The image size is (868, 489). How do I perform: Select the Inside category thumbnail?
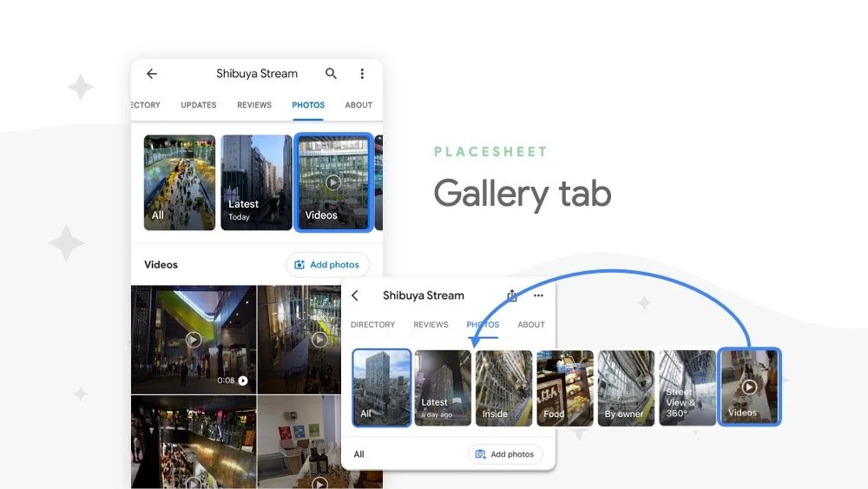[503, 387]
